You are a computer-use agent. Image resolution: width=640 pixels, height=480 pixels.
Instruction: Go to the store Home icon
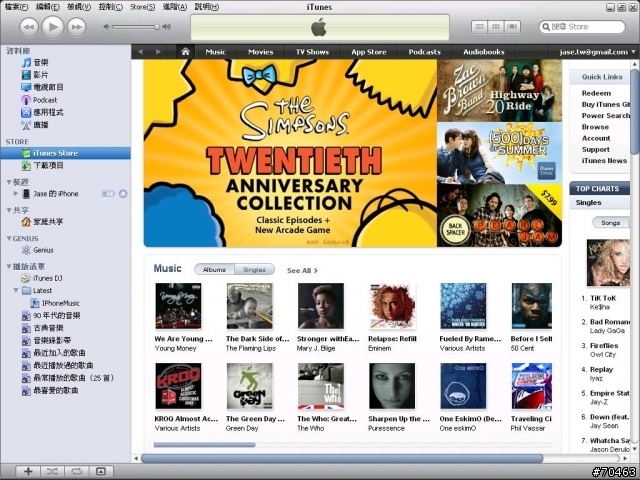[185, 52]
